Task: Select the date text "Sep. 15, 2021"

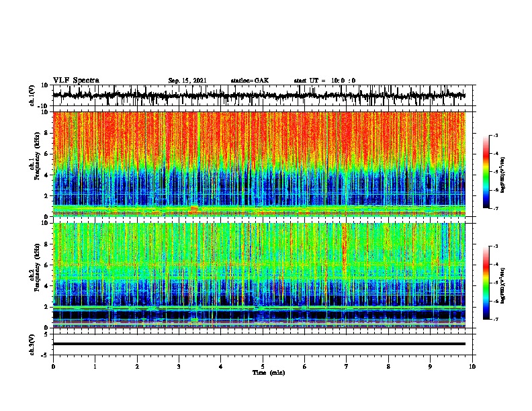Action: pyautogui.click(x=187, y=81)
